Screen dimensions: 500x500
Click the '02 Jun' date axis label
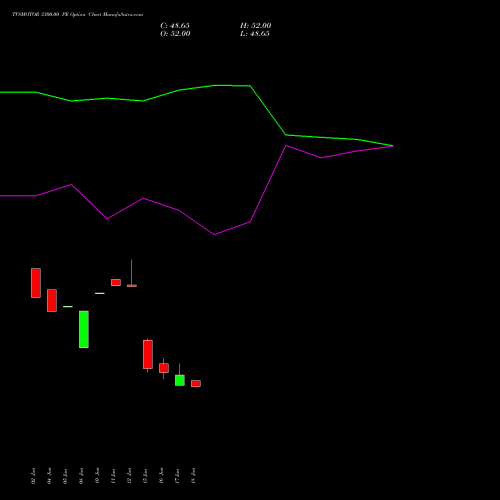click(33, 476)
